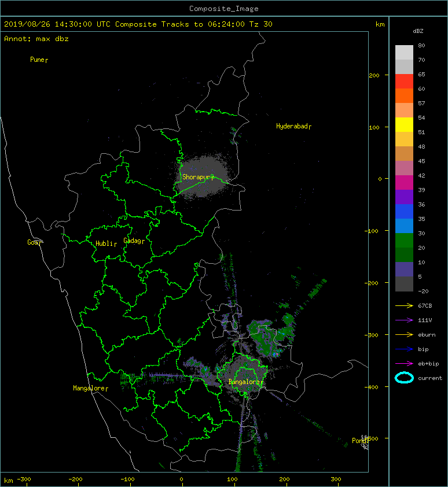Viewport: 448px width, 487px height.
Task: Click the -20 value on dBZ scale
Action: pos(423,292)
